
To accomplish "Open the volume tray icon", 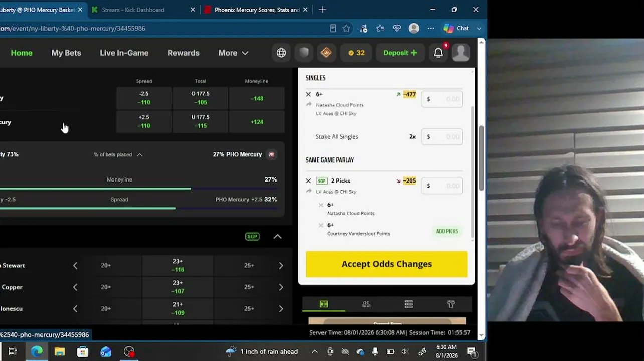I will [x=405, y=351].
